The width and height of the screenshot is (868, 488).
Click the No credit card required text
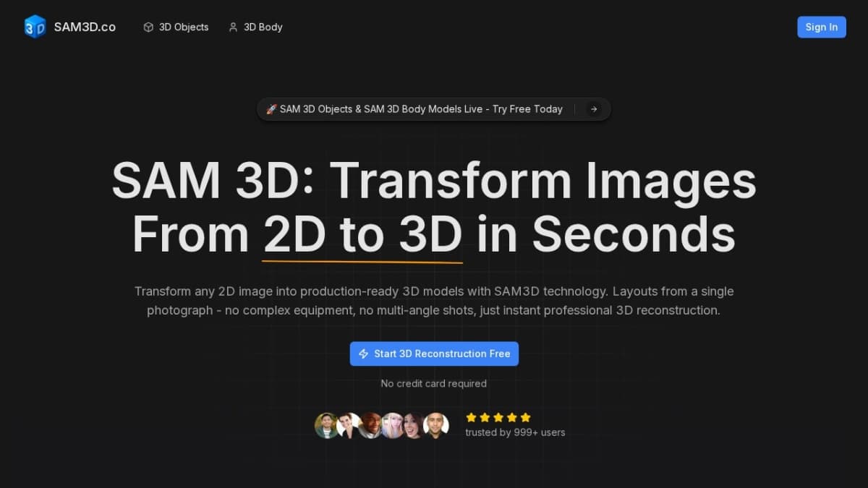pyautogui.click(x=434, y=383)
